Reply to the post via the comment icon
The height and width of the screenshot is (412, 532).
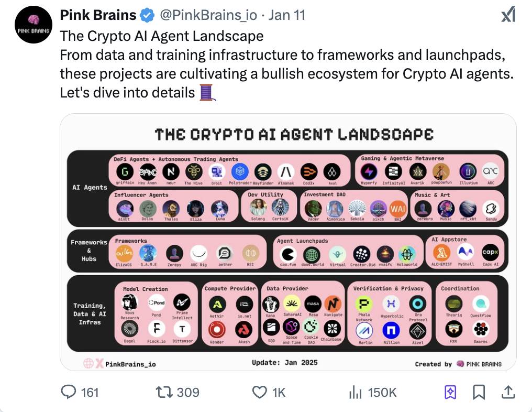coord(69,392)
